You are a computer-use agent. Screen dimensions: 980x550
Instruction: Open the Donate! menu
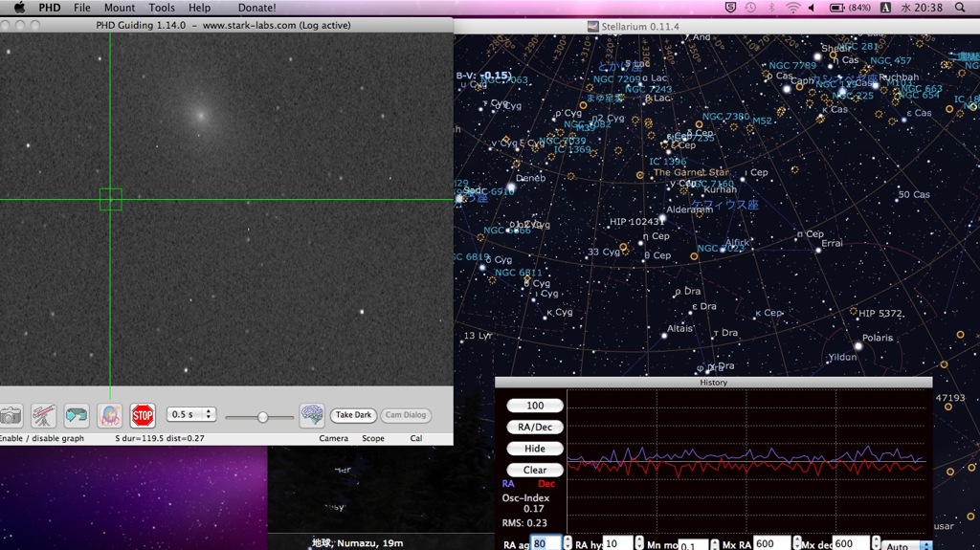pos(256,8)
